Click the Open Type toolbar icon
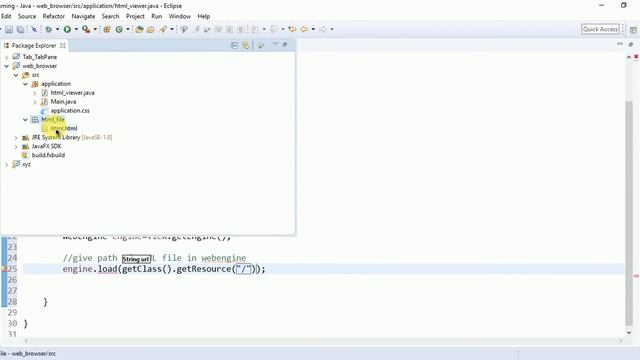This screenshot has height=360, width=640. coord(139,29)
